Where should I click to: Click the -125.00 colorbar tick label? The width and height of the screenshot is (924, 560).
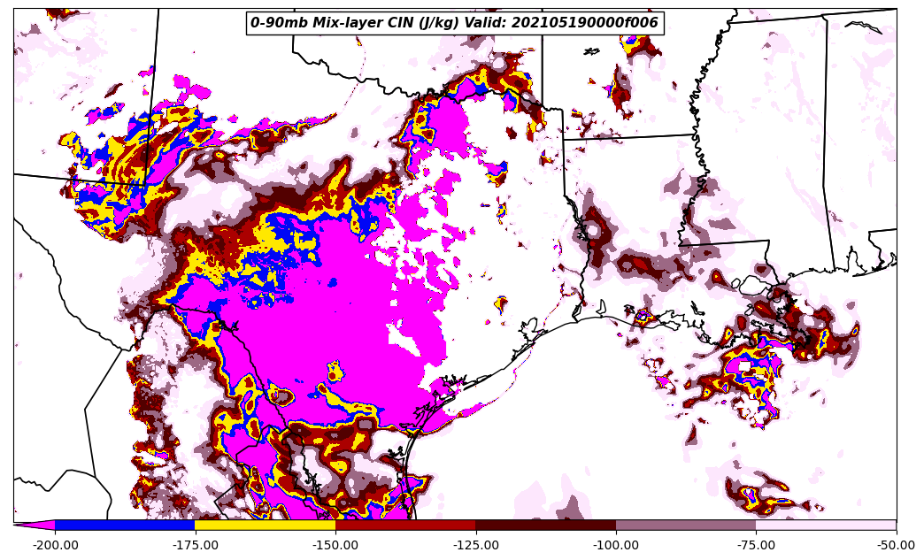[x=476, y=545]
